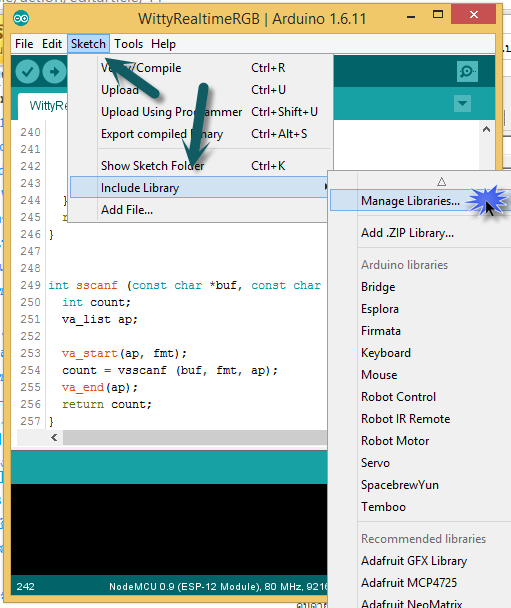Select Upload Using Programmer
Screen dimensions: 511x608
pos(200,112)
